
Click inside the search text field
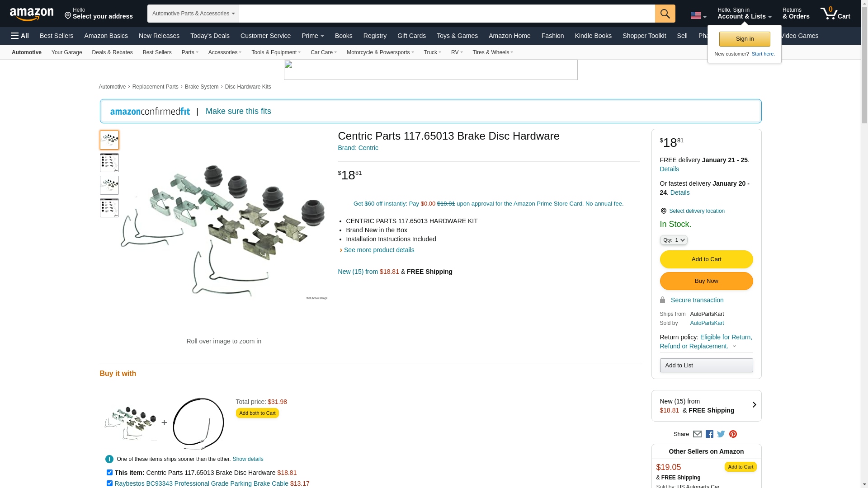[x=447, y=14]
